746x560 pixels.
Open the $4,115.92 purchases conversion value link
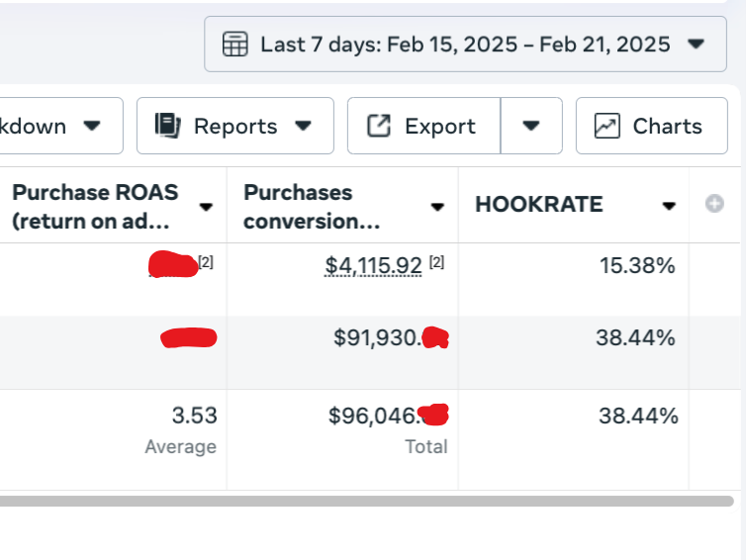pos(373,265)
